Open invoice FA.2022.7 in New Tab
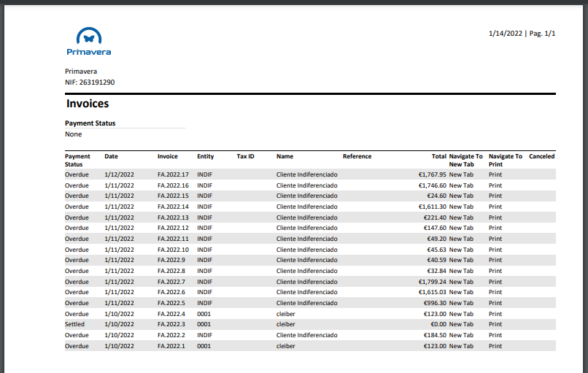Viewport: 588px width, 373px height. pyautogui.click(x=461, y=282)
